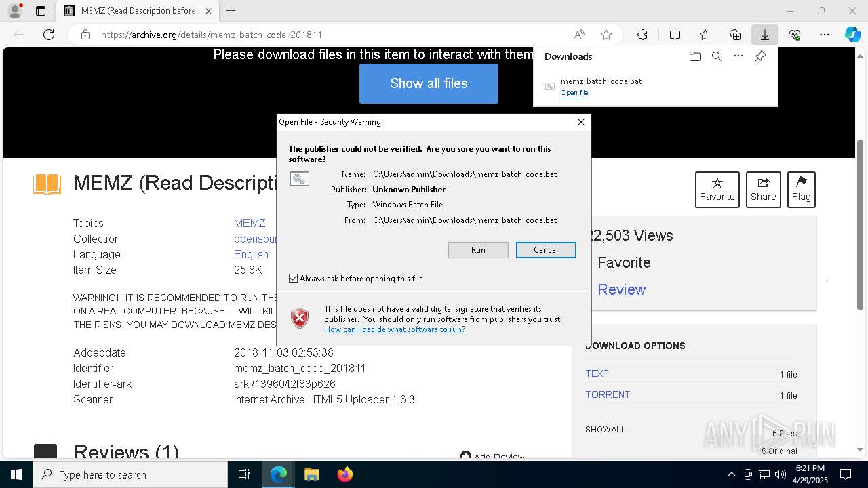Open the Windows Start menu
Screen dimensions: 868x488
click(16, 474)
